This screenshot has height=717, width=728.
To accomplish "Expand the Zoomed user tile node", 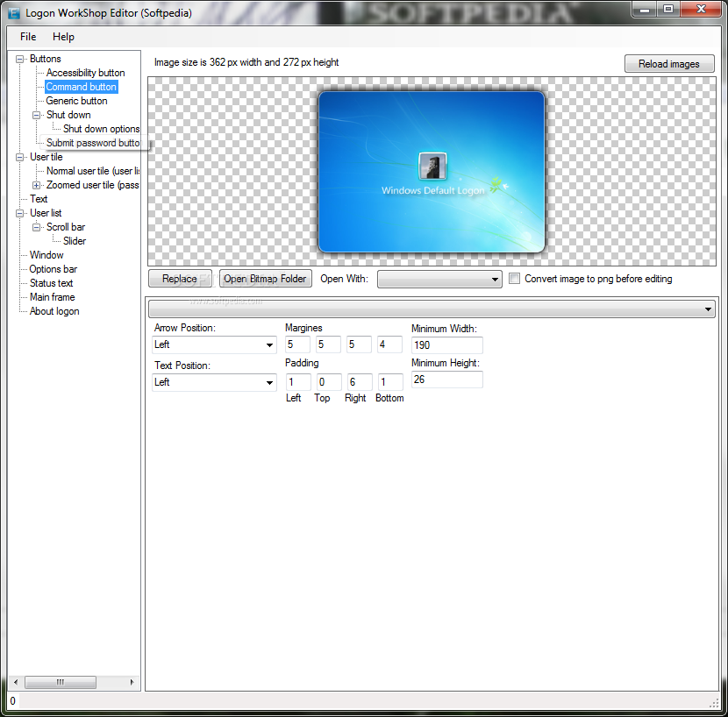I will click(36, 185).
